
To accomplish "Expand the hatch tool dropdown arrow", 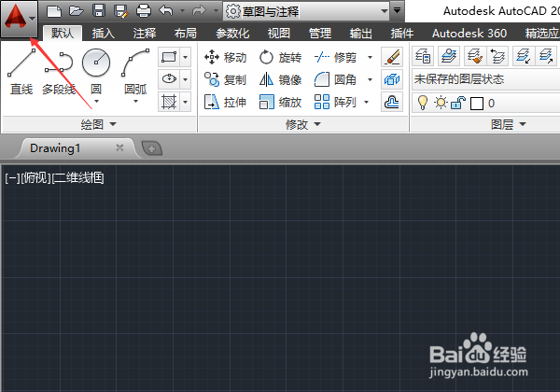I will coord(185,102).
